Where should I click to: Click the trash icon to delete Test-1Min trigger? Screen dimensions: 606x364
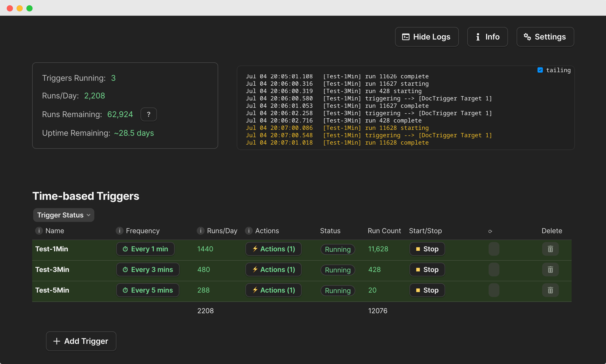click(550, 249)
